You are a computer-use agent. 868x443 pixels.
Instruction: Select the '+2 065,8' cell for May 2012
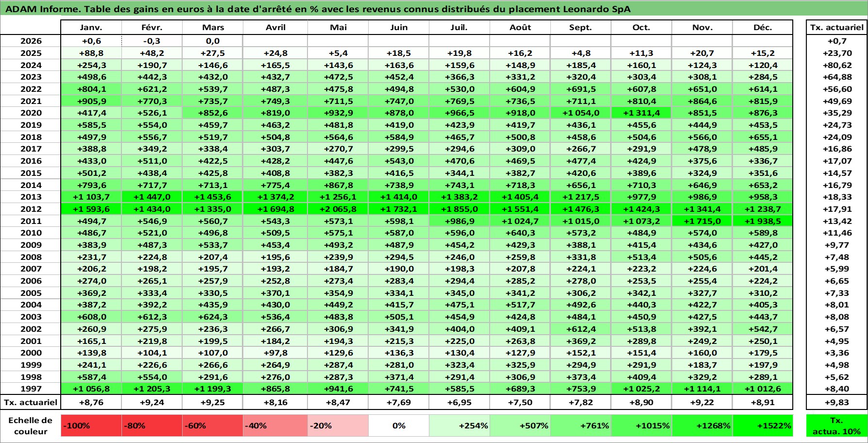338,209
